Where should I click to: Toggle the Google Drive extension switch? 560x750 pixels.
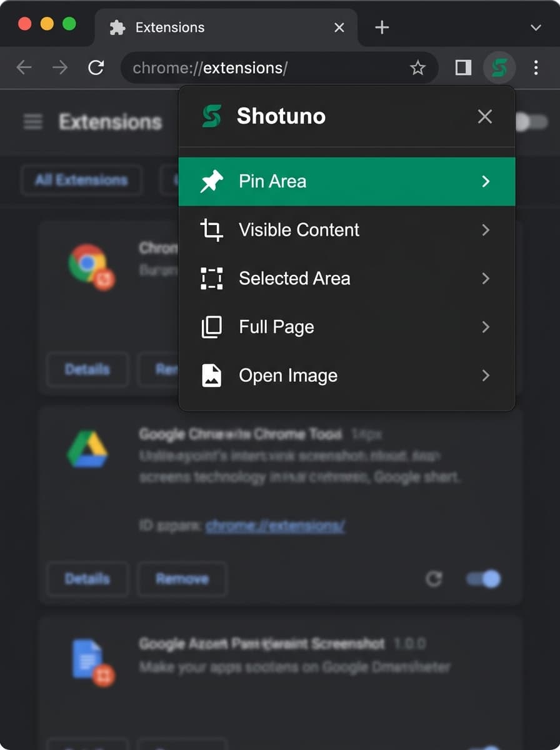point(484,579)
